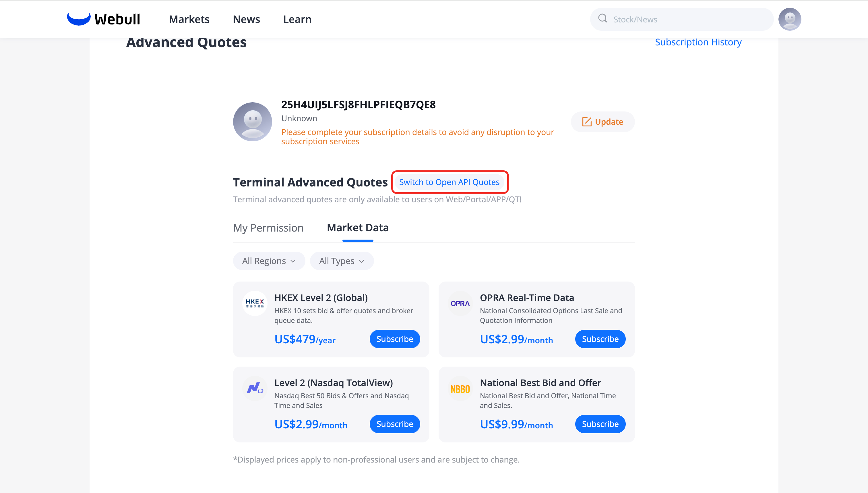
Task: Click the OPRA logo icon
Action: [460, 303]
